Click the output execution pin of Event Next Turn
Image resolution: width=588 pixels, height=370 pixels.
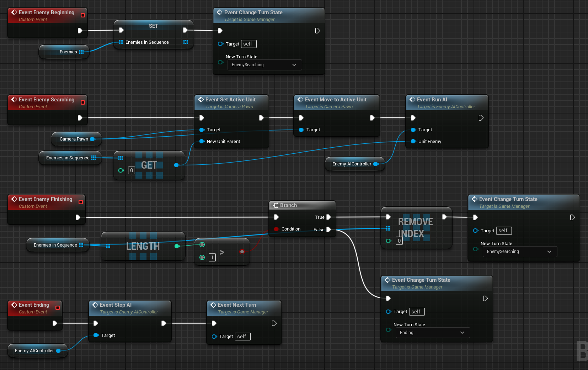274,323
